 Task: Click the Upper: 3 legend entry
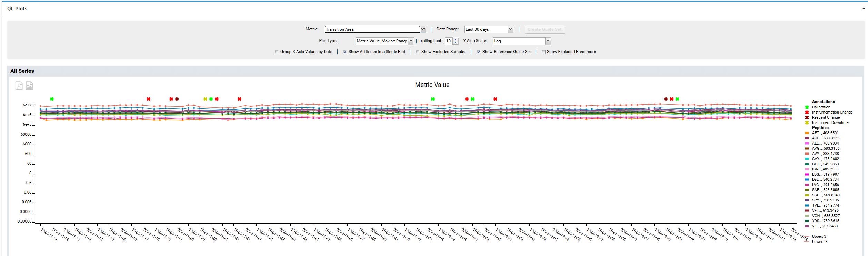819,236
